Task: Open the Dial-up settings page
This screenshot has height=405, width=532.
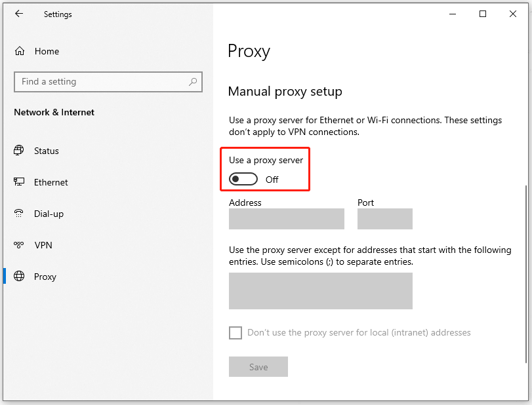Action: (x=49, y=214)
